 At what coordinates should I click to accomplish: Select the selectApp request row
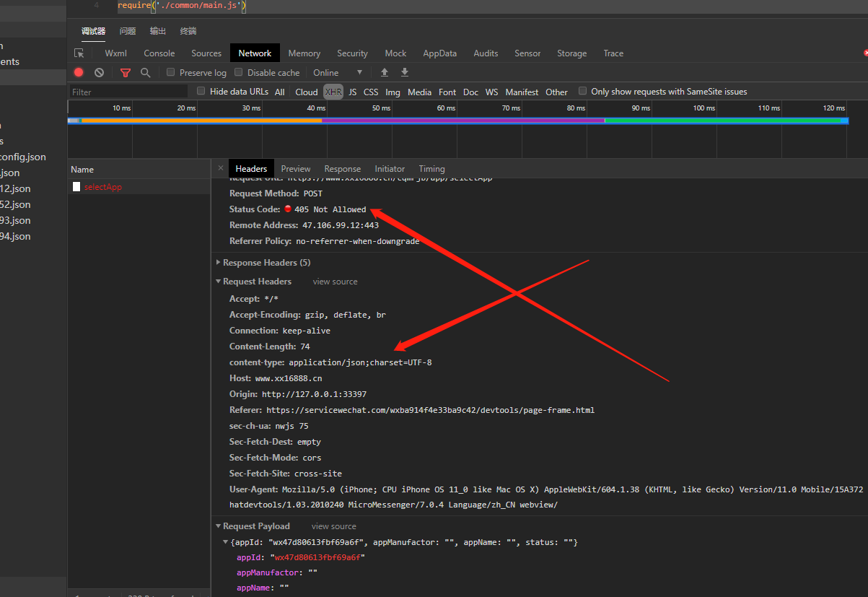(139, 187)
